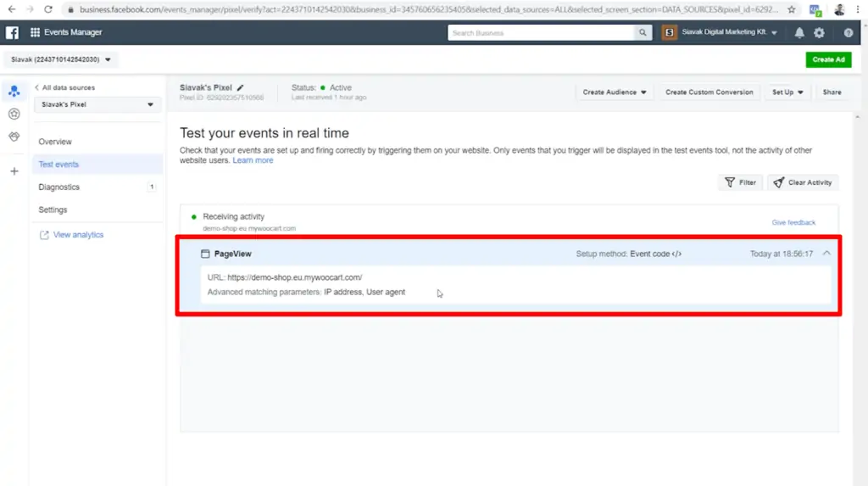The width and height of the screenshot is (868, 486).
Task: Click the search magnifier icon
Action: coord(643,33)
